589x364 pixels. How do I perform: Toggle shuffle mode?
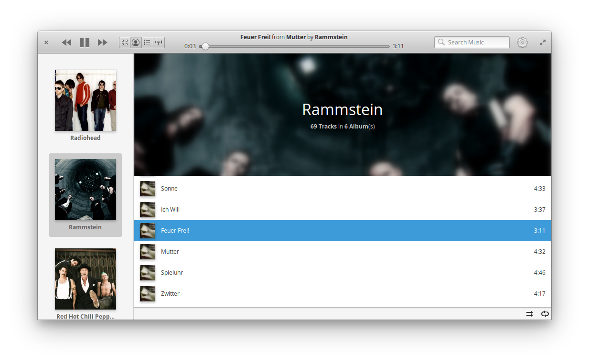[530, 314]
